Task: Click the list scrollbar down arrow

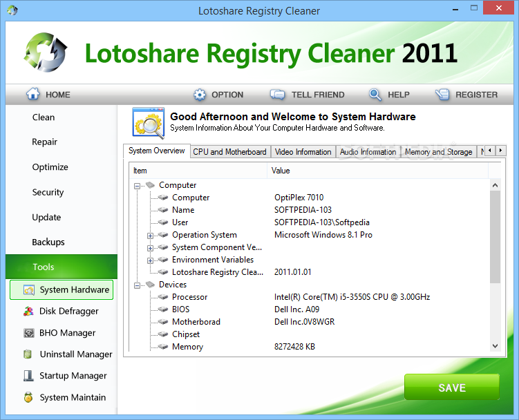Action: pos(496,346)
